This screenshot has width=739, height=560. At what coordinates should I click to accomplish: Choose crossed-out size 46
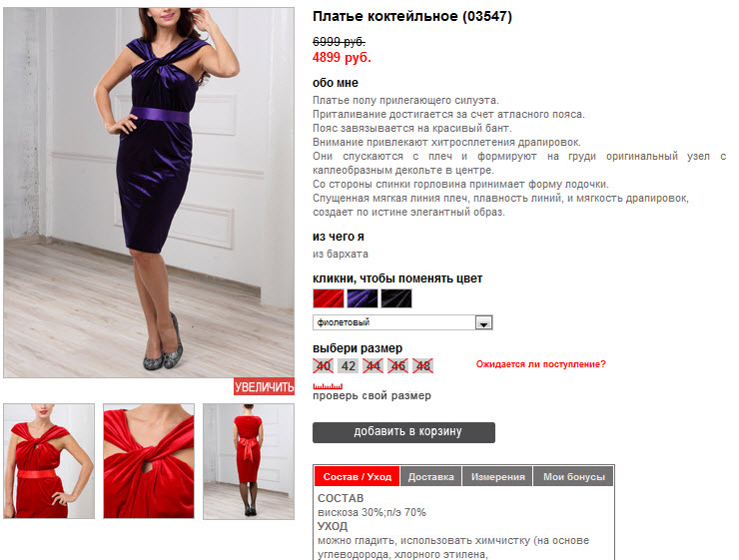pos(398,366)
